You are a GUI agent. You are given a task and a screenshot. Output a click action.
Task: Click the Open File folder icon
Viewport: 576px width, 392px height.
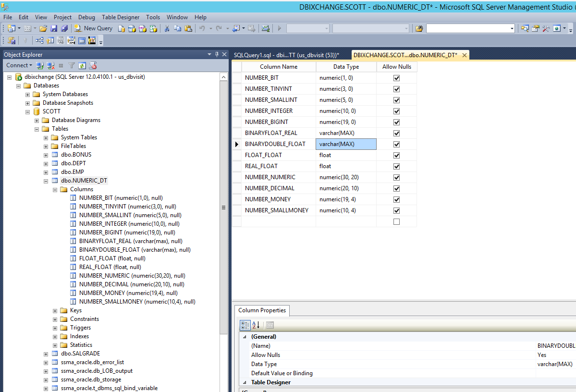43,28
